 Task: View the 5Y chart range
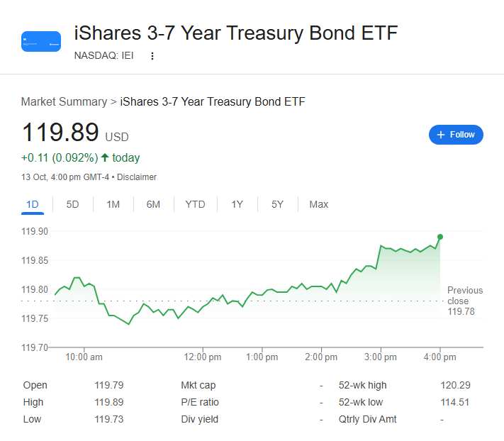point(277,204)
